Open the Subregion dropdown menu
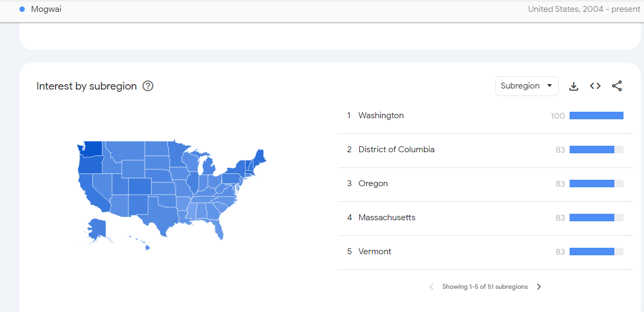 coord(526,86)
